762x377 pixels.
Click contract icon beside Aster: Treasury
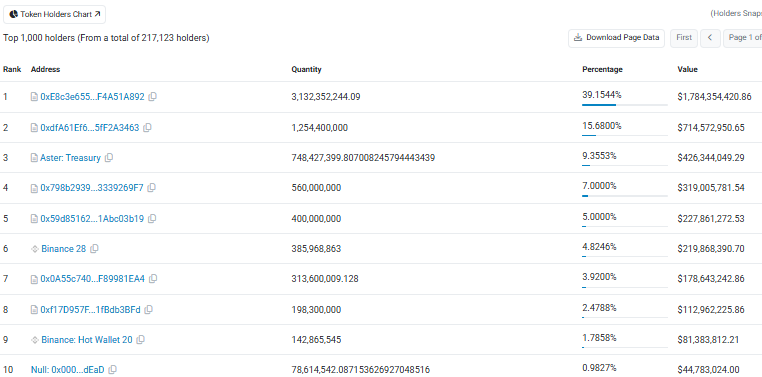pos(34,158)
